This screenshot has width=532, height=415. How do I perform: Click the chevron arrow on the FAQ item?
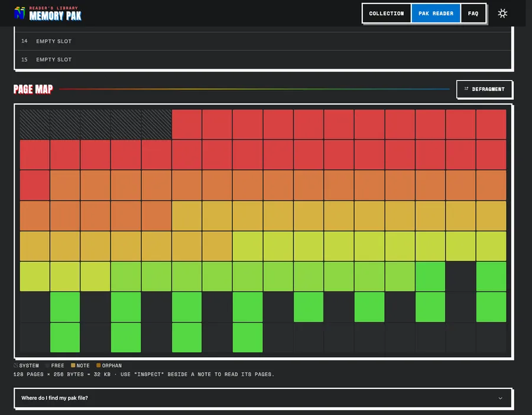point(500,398)
